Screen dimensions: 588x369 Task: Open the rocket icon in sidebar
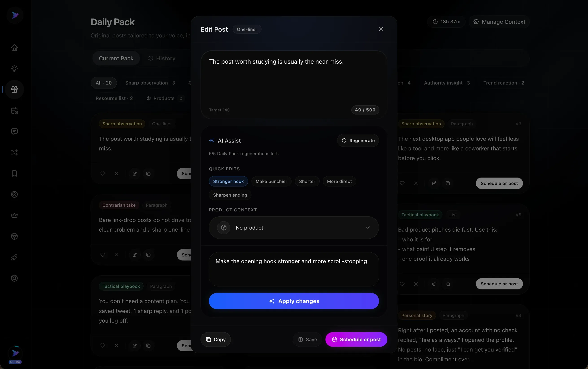point(14,257)
